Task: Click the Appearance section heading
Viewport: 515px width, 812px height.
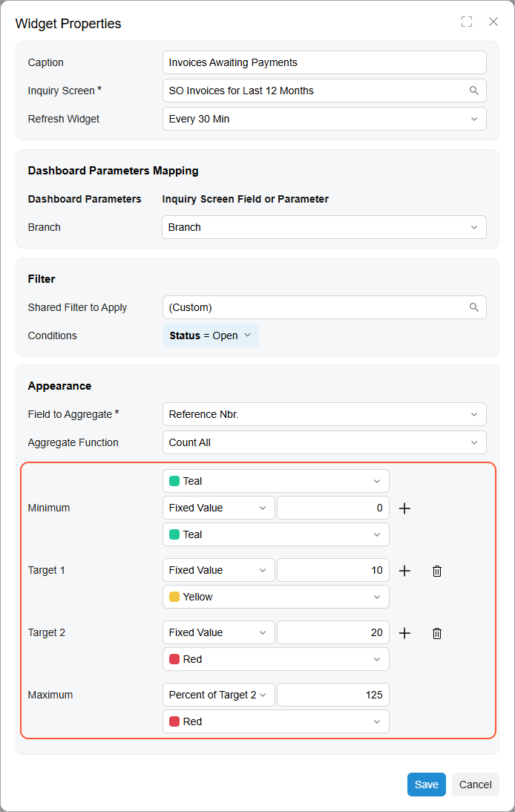Action: pyautogui.click(x=59, y=386)
